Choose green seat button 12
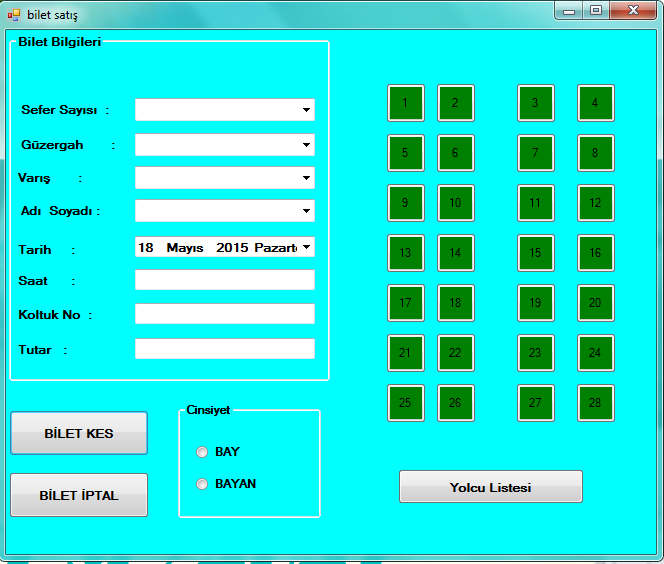 click(x=595, y=203)
